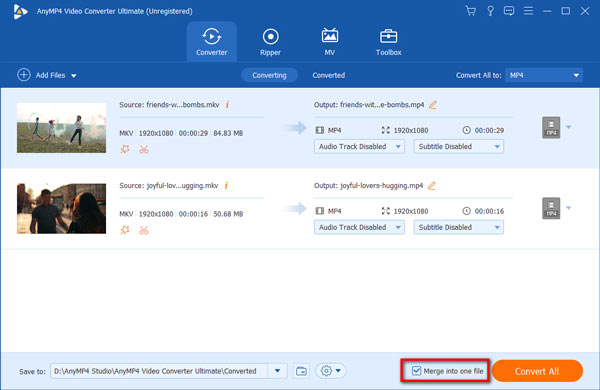Rename output friends-wit...e-bombs.mp4 with pencil icon
The width and height of the screenshot is (600, 390).
[433, 105]
